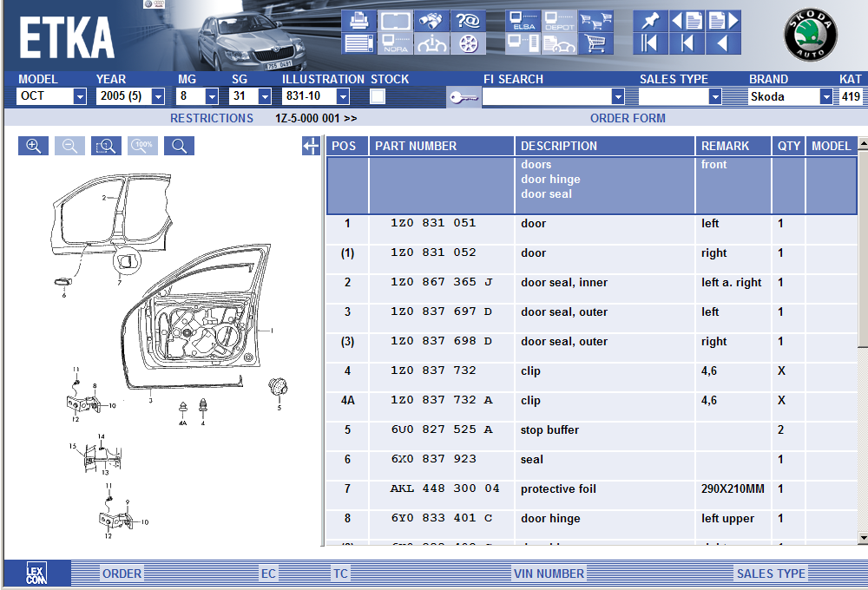Open the single shopping cart icon

tap(595, 43)
